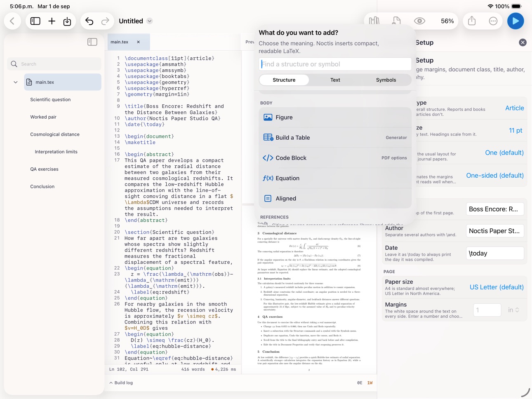Image resolution: width=532 pixels, height=399 pixels.
Task: Insert a Code Block
Action: point(335,158)
